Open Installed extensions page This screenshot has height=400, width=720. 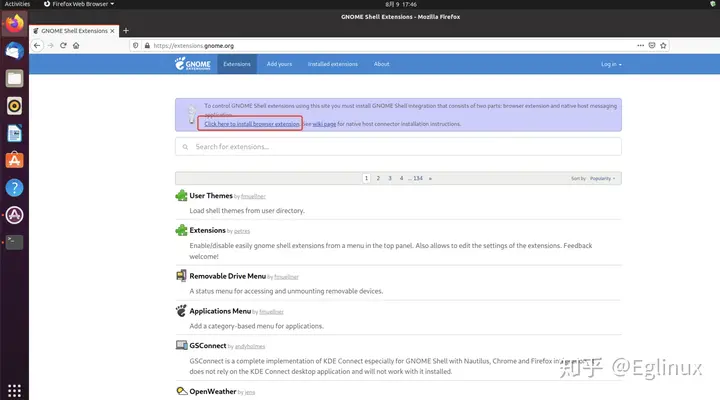click(332, 64)
